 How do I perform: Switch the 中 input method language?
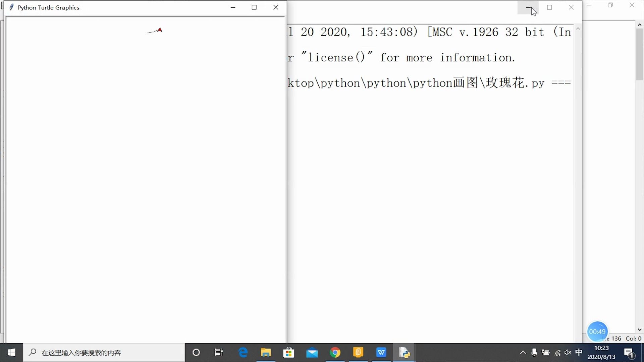point(579,353)
